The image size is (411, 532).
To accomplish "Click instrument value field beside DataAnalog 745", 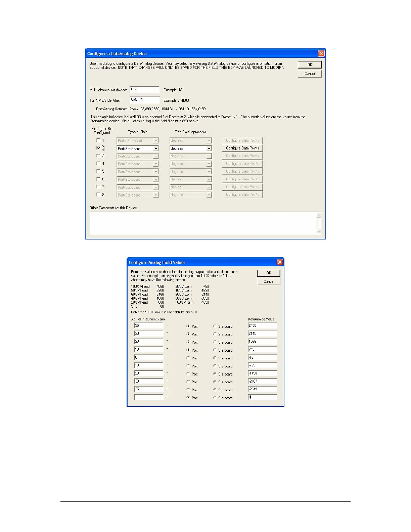I will pyautogui.click(x=148, y=350).
